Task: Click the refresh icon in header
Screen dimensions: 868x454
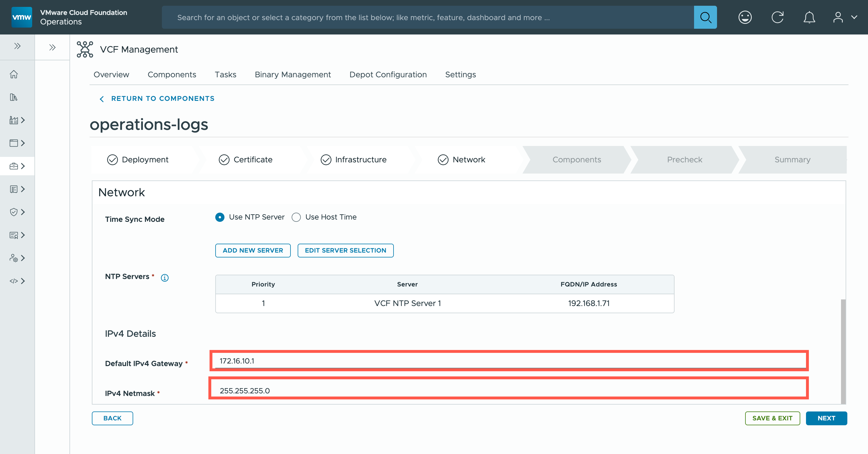Action: [777, 17]
